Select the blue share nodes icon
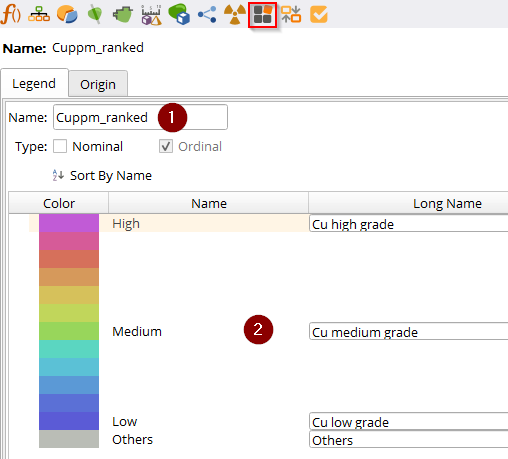This screenshot has width=508, height=459. 207,15
